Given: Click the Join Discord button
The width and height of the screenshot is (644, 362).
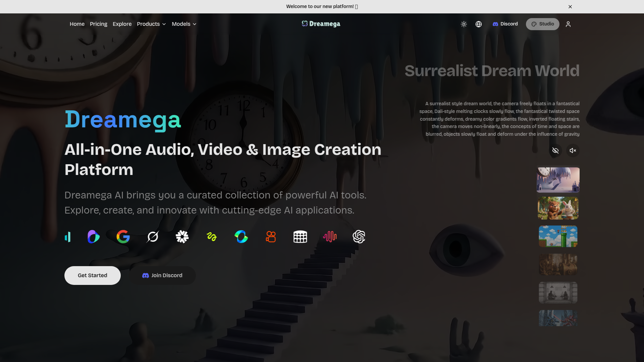Looking at the screenshot, I should 162,276.
